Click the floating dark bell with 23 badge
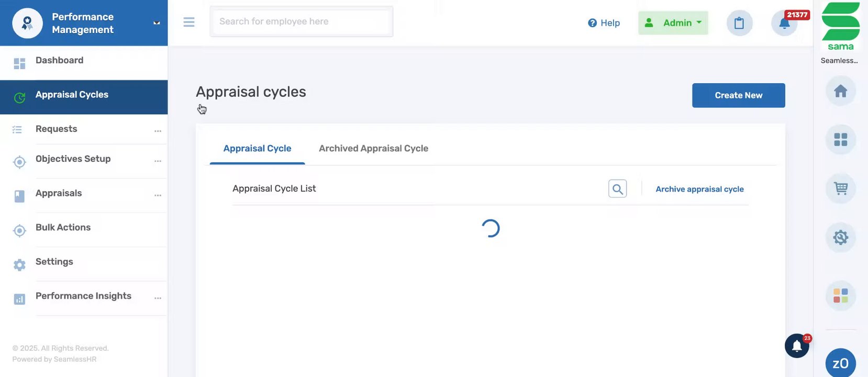 (797, 346)
